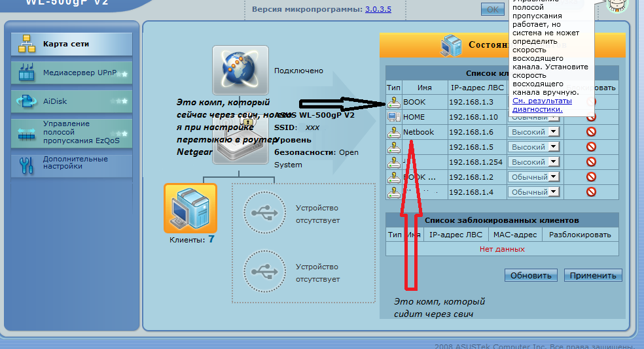Open priority dropdown for 192.168.1.5
644x349 pixels.
(533, 147)
